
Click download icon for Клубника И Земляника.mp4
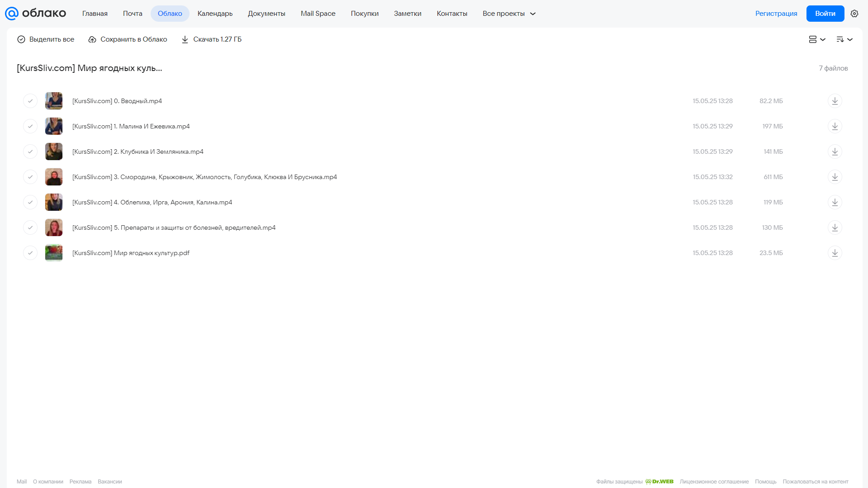[835, 152]
